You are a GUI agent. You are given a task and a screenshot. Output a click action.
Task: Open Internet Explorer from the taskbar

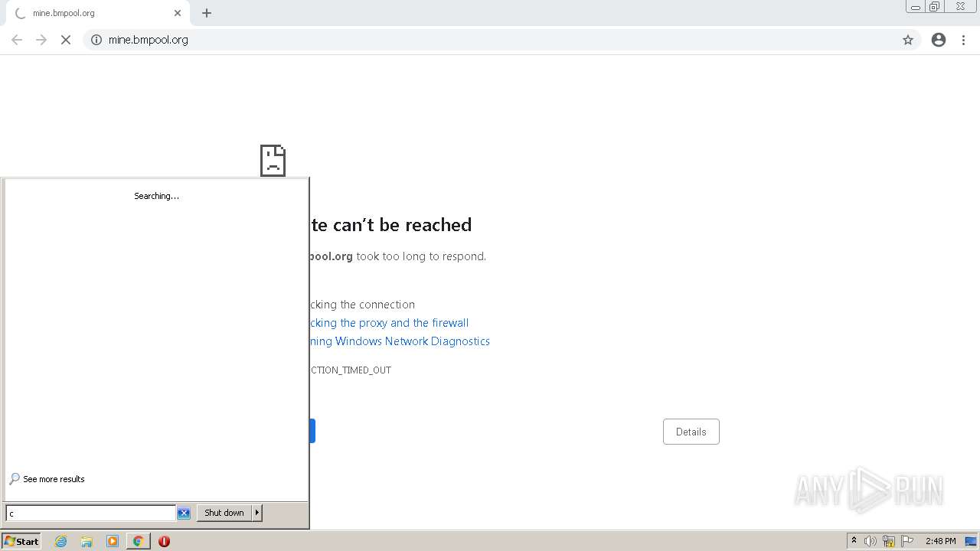[x=61, y=541]
